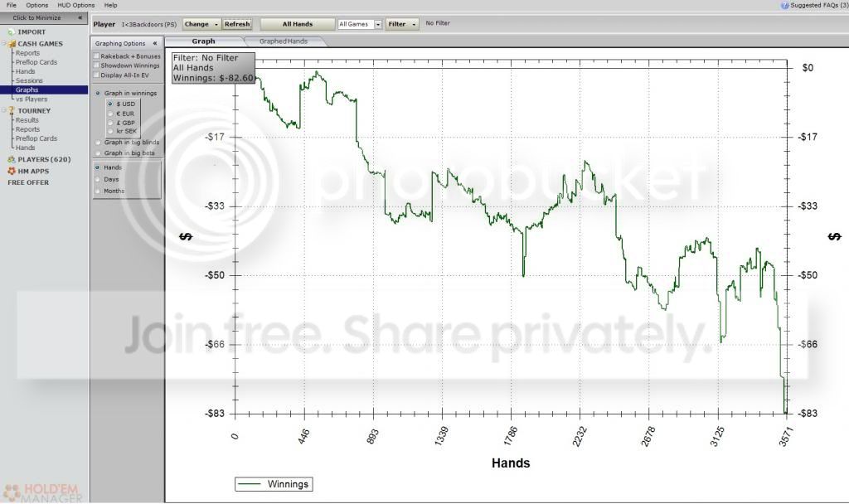Image resolution: width=849 pixels, height=504 pixels.
Task: Click the player name I<3Backdoors (PS)
Action: (149, 24)
